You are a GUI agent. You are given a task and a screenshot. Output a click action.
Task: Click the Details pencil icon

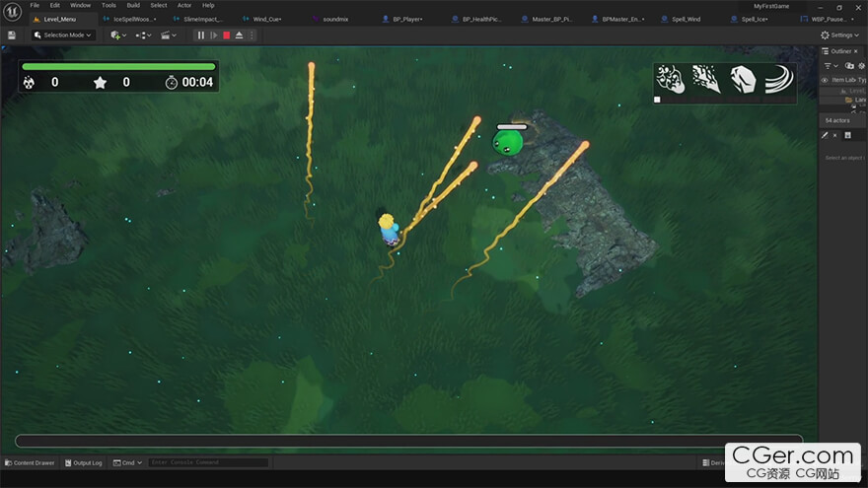825,135
